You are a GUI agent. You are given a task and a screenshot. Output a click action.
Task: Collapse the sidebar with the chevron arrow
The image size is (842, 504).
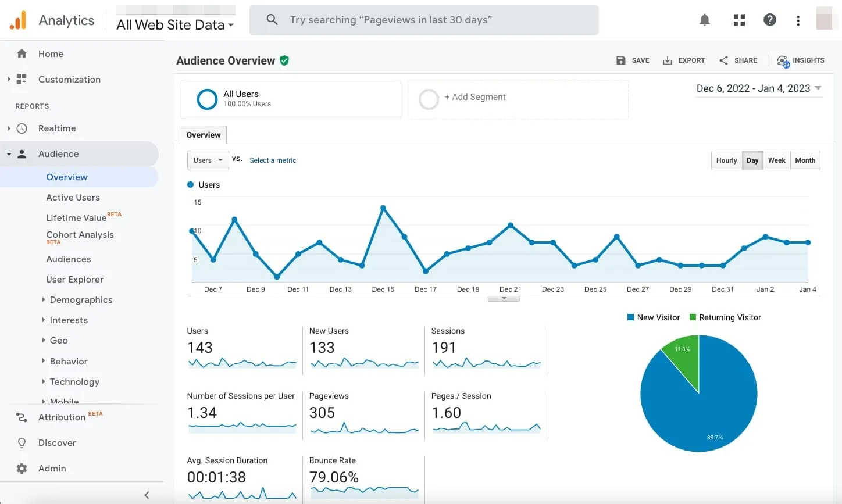click(x=146, y=495)
